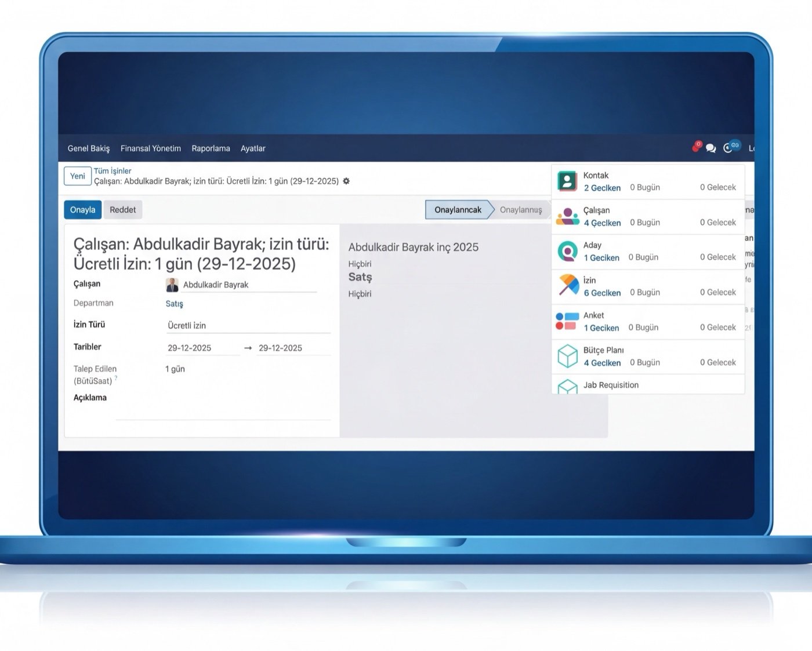
Task: Click Çalışan 0 Gelecek counter
Action: 718,223
